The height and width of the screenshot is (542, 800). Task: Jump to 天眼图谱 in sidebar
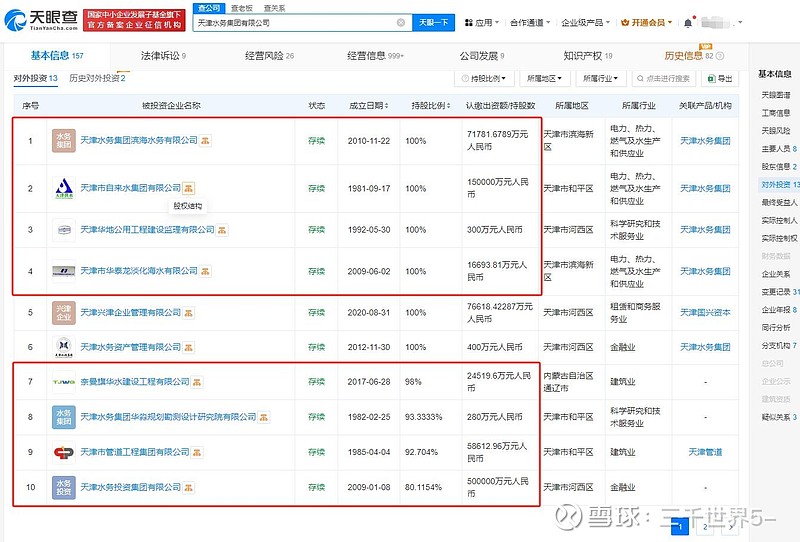[x=776, y=95]
